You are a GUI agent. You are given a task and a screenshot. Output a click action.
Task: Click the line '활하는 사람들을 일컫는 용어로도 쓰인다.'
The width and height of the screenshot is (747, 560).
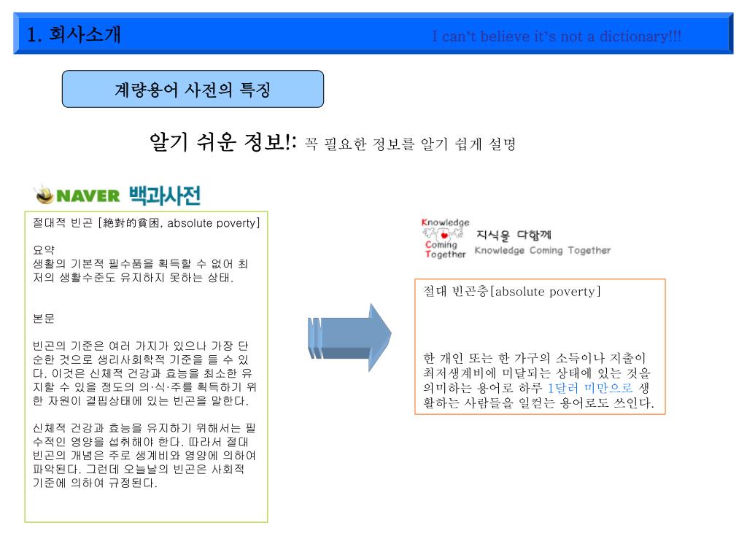(539, 402)
